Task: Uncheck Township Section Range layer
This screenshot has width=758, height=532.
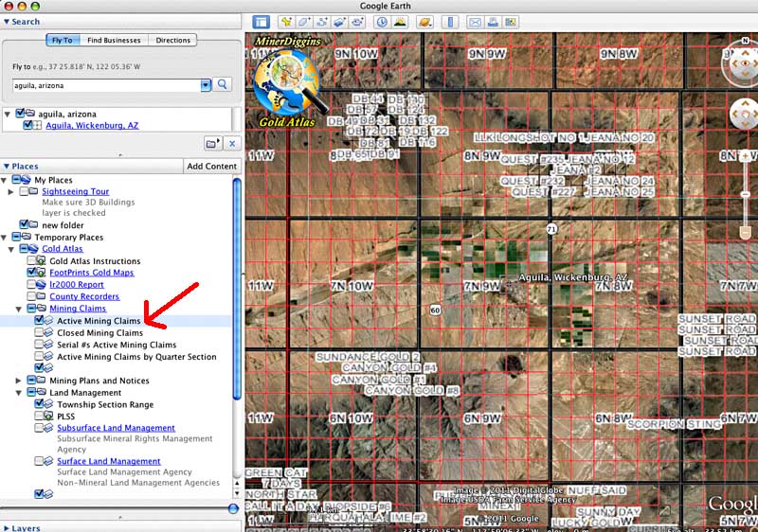Action: pos(39,404)
